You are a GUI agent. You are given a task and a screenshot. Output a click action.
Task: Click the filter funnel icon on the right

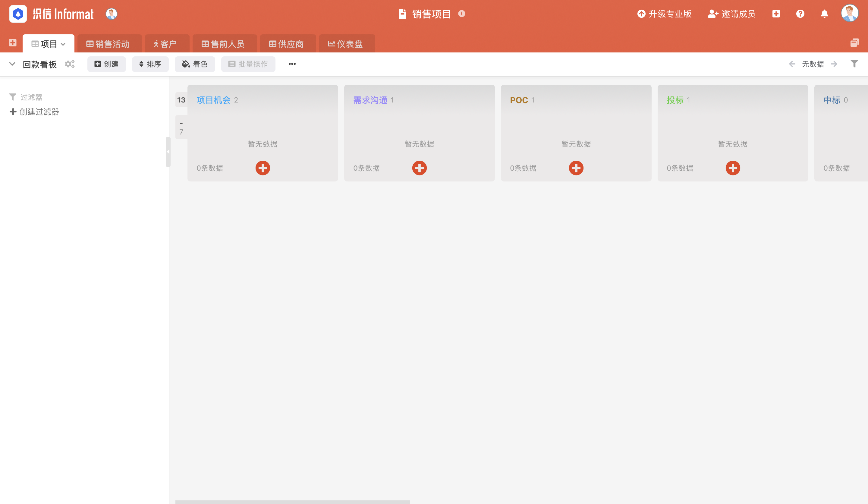coord(854,64)
